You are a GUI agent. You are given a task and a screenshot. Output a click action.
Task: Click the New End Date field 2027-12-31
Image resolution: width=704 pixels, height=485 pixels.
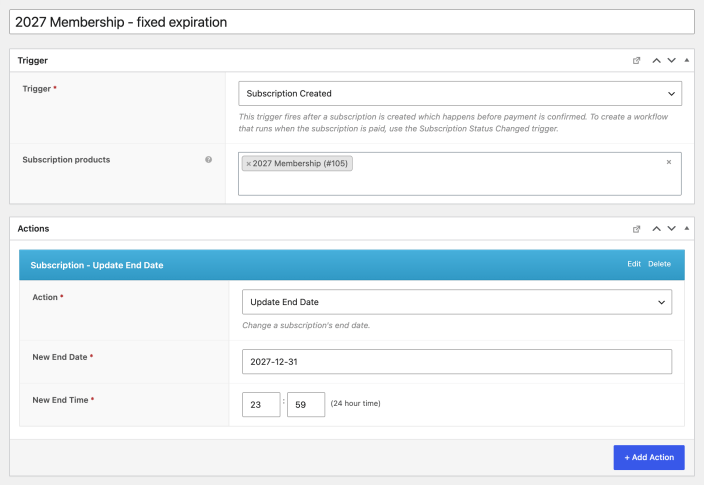tap(457, 362)
